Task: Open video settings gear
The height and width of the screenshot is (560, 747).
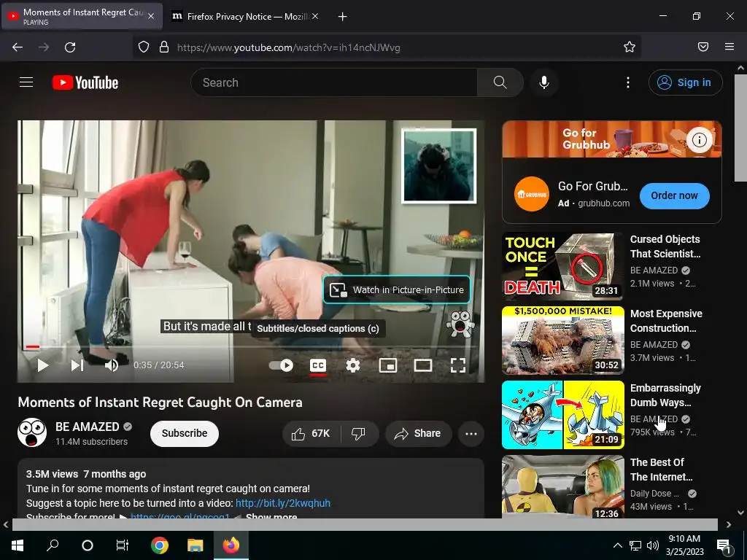Action: click(x=352, y=365)
